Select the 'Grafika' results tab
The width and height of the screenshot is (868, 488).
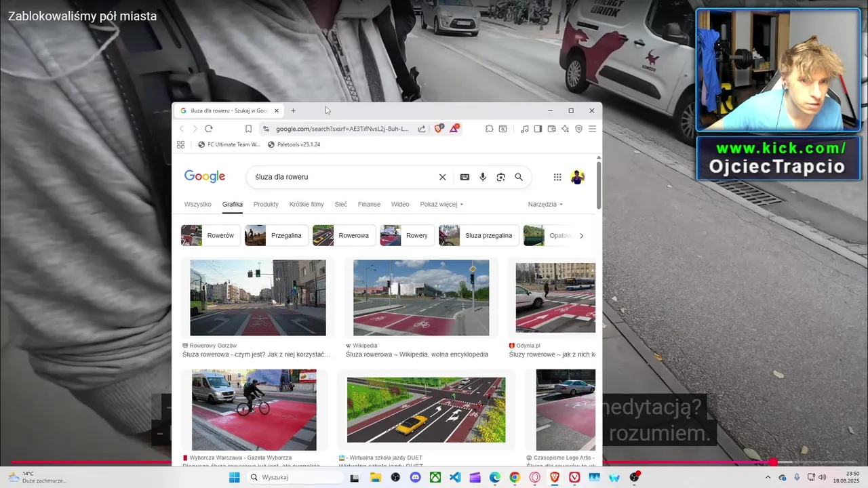tap(233, 204)
